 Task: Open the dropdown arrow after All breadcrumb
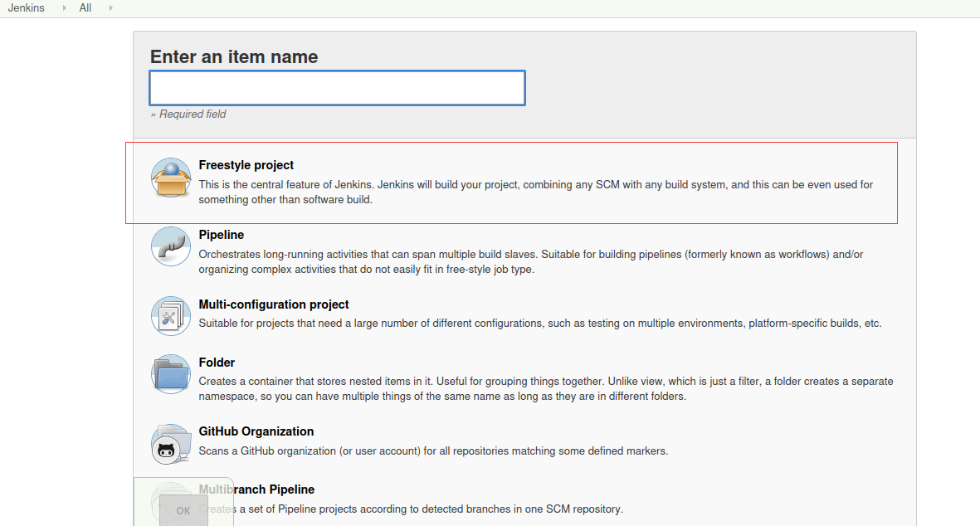110,8
